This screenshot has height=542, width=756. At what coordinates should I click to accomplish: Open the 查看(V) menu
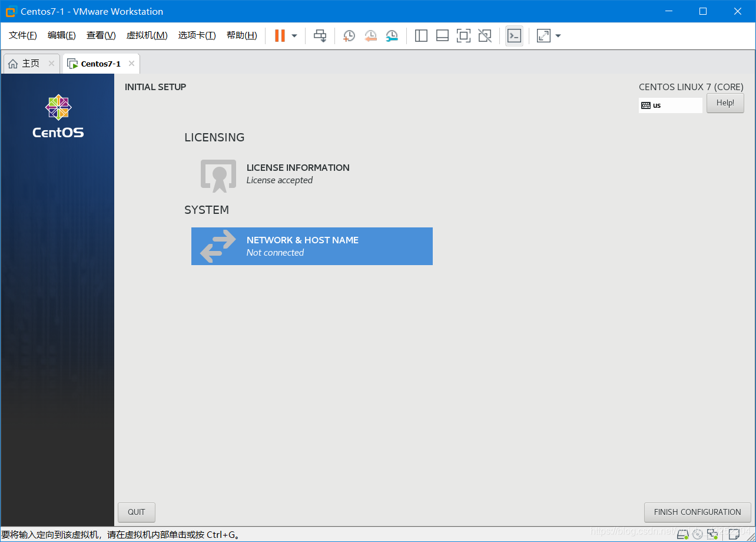coord(101,35)
